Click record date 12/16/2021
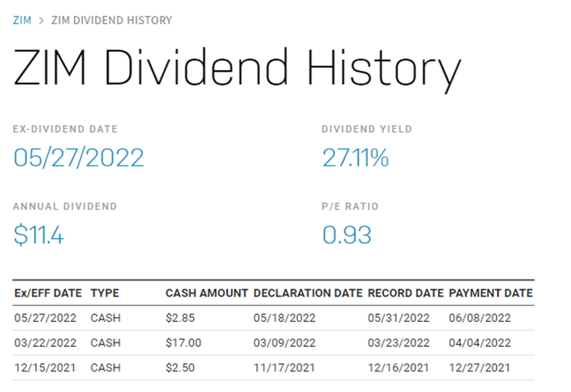Image resolution: width=571 pixels, height=392 pixels. [x=398, y=368]
